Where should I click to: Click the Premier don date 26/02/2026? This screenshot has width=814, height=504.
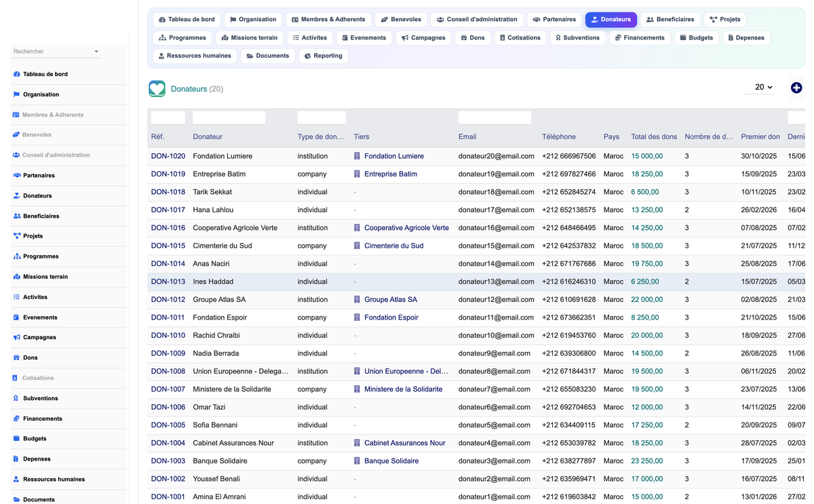click(x=758, y=210)
